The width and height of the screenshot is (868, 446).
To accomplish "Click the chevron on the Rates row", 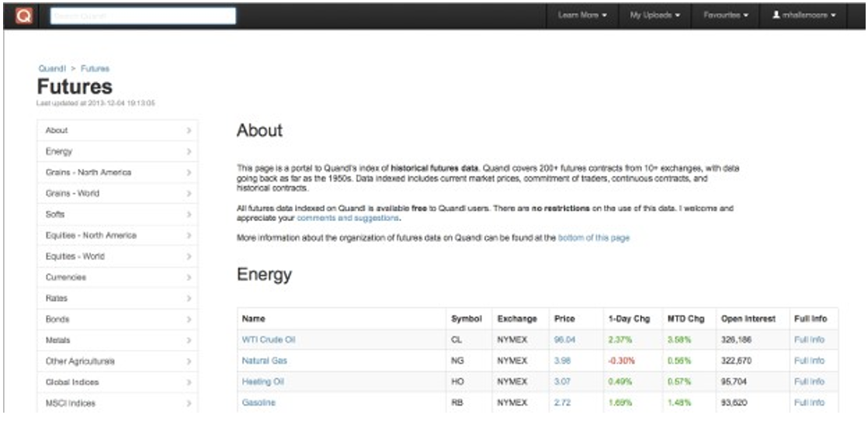I will [189, 299].
